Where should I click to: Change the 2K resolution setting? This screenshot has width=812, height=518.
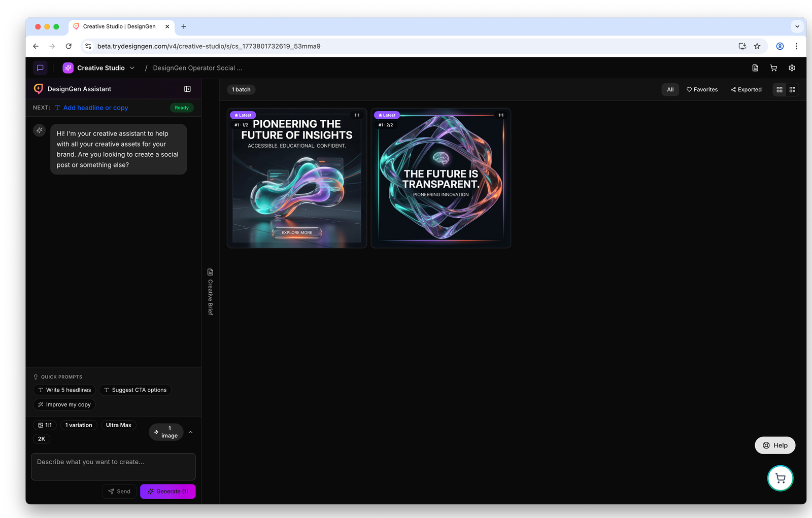[42, 439]
